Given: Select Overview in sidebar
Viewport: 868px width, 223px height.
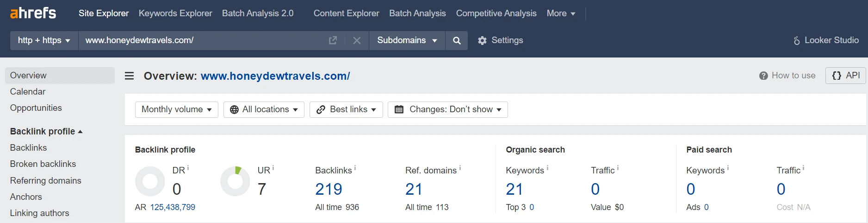Looking at the screenshot, I should [60, 76].
